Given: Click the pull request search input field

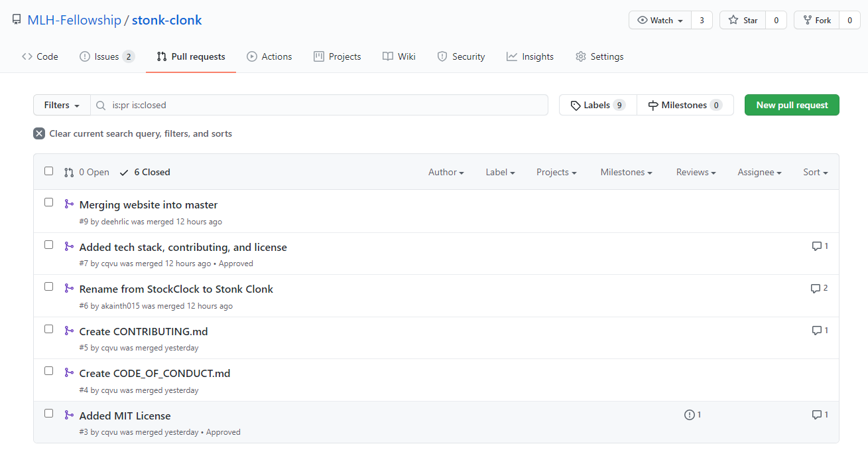Looking at the screenshot, I should (319, 105).
